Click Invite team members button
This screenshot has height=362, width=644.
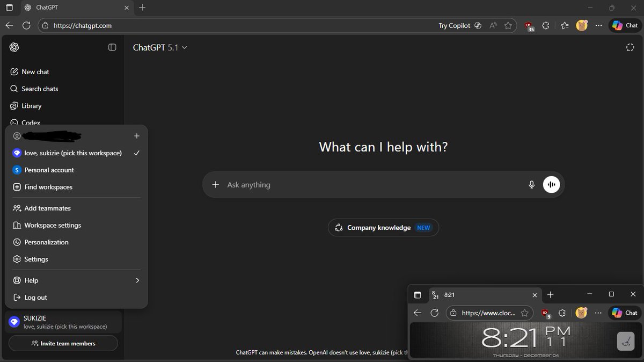pos(63,343)
